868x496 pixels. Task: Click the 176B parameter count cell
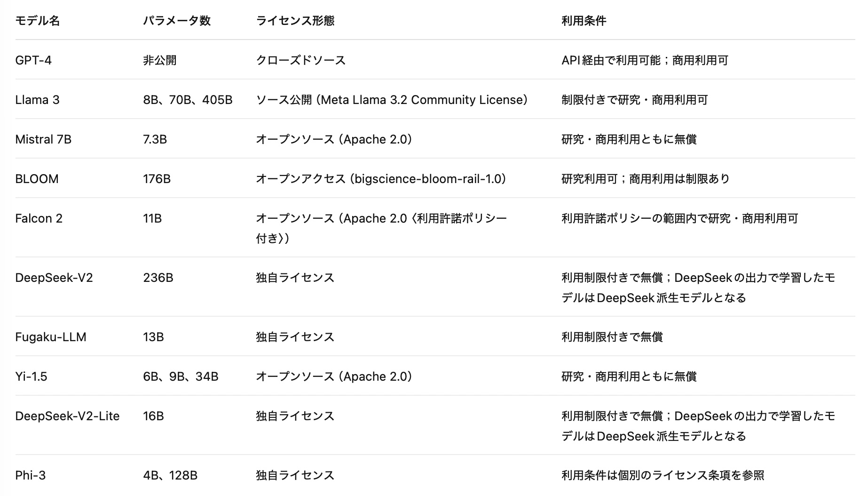pos(157,179)
